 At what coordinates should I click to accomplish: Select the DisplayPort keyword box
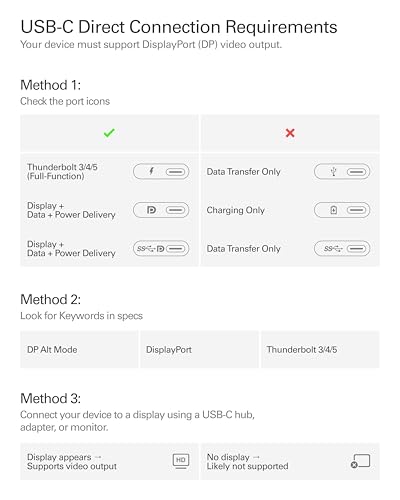pos(199,349)
